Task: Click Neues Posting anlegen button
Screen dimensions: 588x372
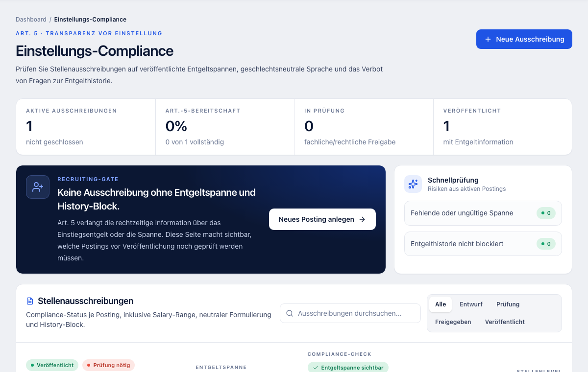Action: point(322,219)
